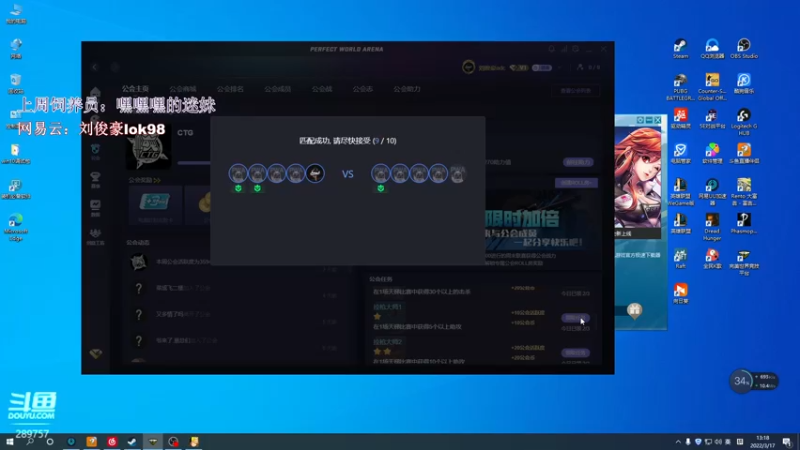Click the user avatar in the arena header
The width and height of the screenshot is (800, 450).
(468, 67)
